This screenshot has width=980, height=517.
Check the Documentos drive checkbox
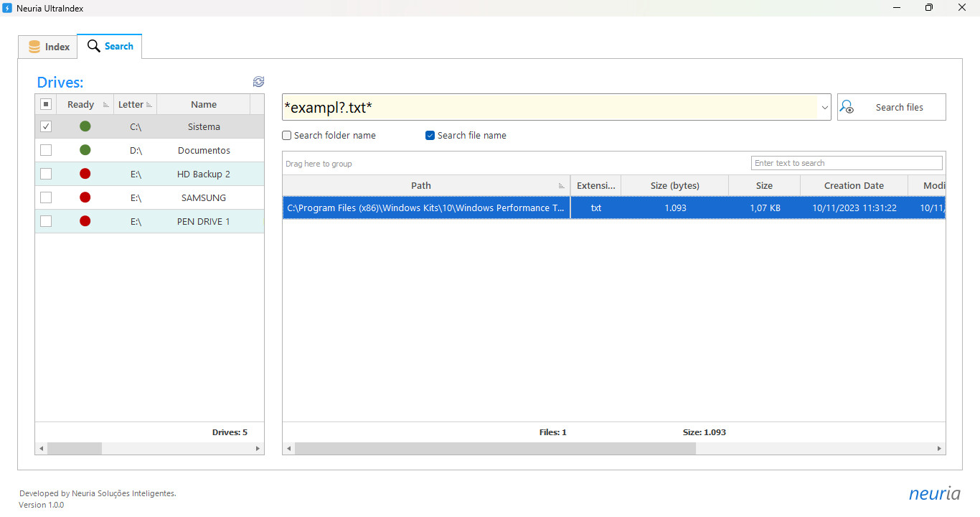point(46,149)
